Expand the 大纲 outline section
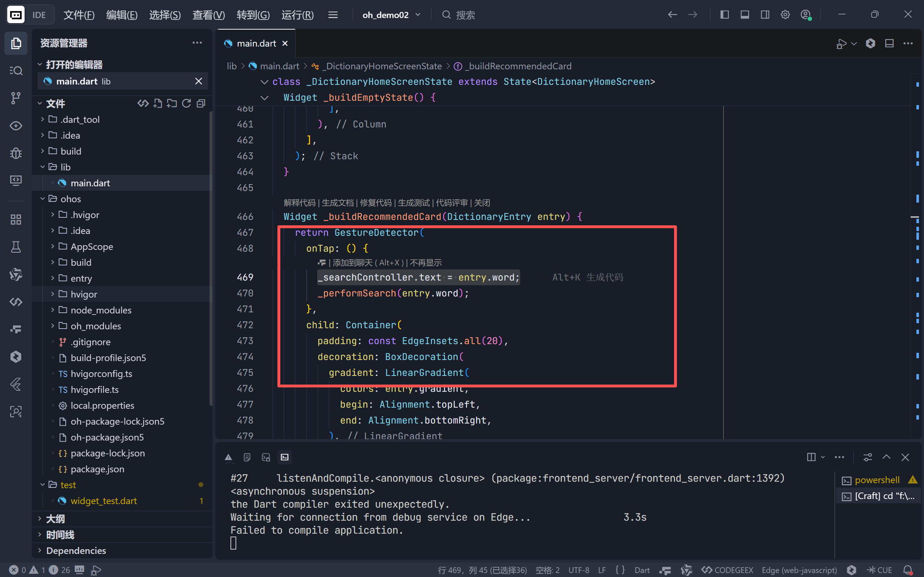The width and height of the screenshot is (924, 577). point(55,519)
